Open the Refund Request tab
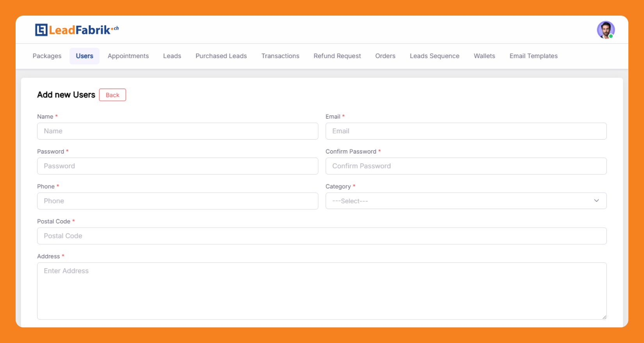Viewport: 644px width, 343px height. click(x=337, y=56)
